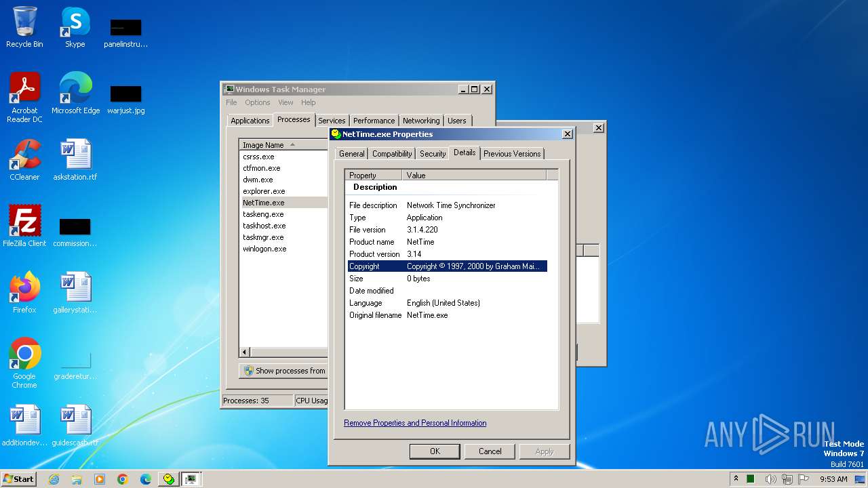Open Previous Versions tab
This screenshot has width=868, height=488.
[x=512, y=154]
